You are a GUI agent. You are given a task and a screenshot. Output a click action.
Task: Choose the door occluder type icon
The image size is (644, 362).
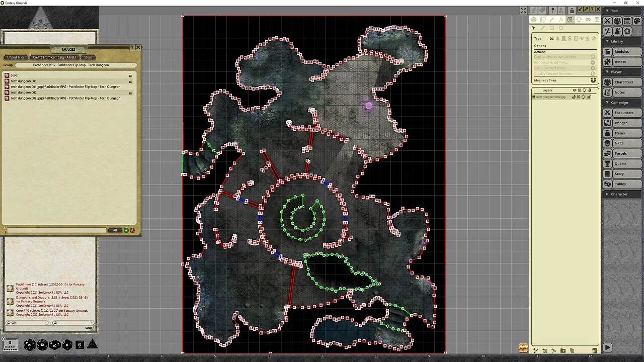[563, 39]
